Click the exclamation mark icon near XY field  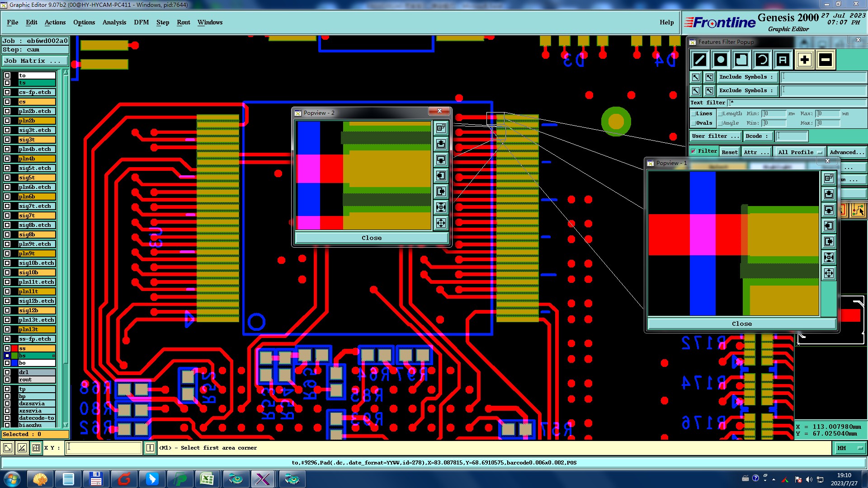pyautogui.click(x=150, y=448)
